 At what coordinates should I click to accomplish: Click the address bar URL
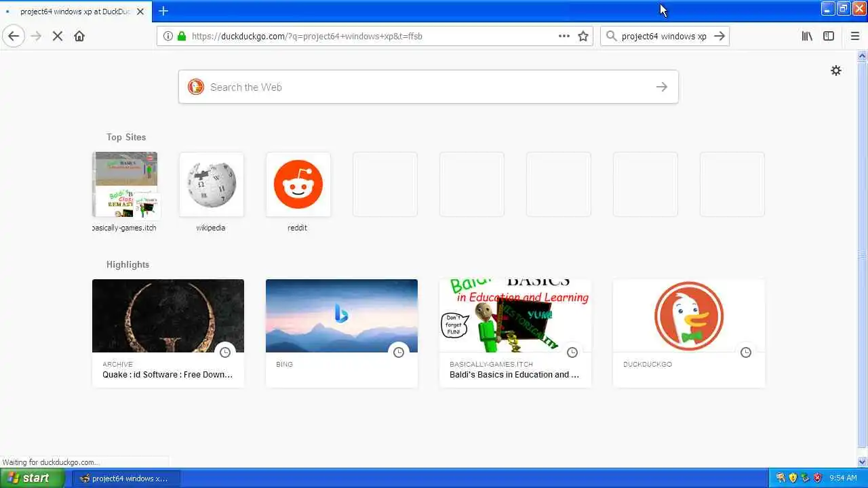307,36
